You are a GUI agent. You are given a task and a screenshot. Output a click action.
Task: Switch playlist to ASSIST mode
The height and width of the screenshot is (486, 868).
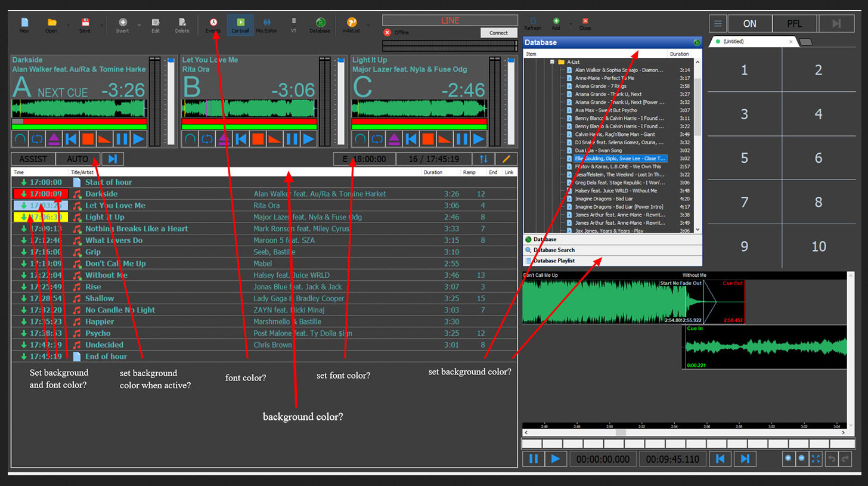coord(33,159)
